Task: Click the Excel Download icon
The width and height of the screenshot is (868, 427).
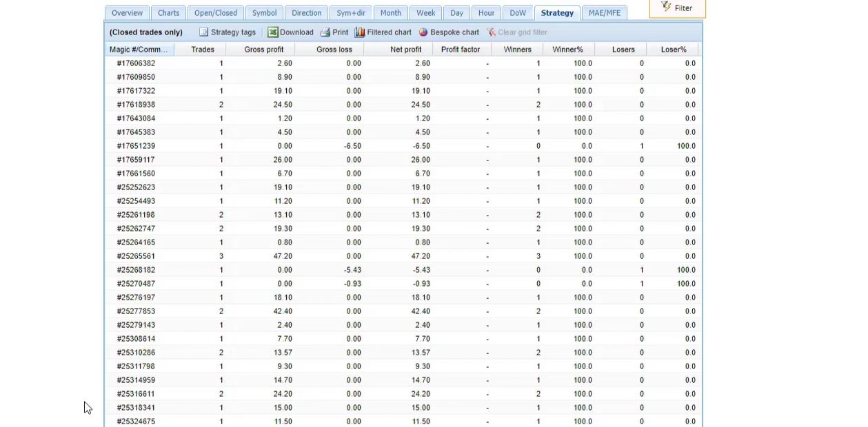Action: 273,32
